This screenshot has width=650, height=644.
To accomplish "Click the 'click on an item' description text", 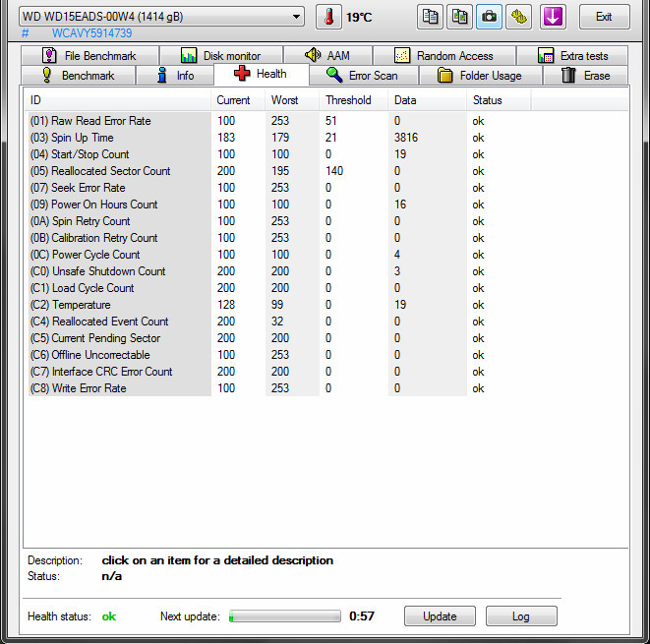I will [217, 560].
